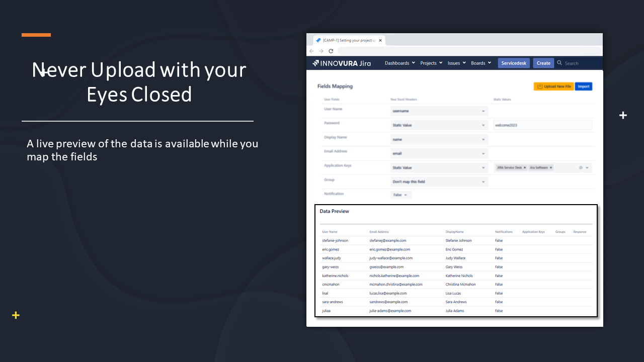
Task: Click the search magnifier icon
Action: click(x=559, y=63)
